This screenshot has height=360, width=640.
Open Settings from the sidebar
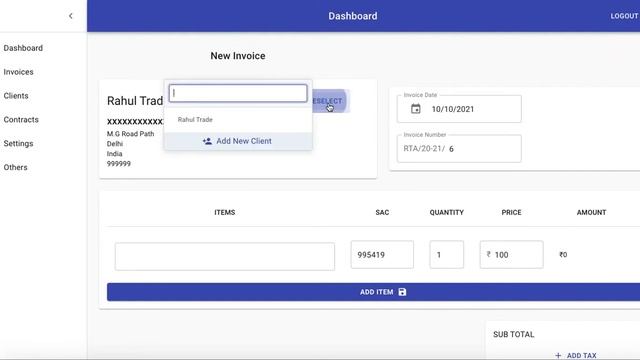[x=18, y=144]
